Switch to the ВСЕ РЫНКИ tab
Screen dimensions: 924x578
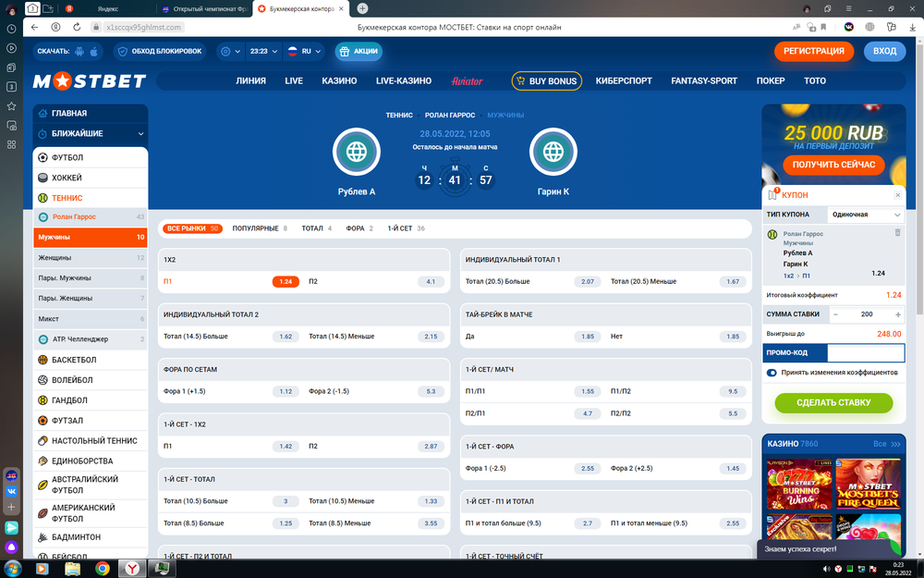pos(192,228)
